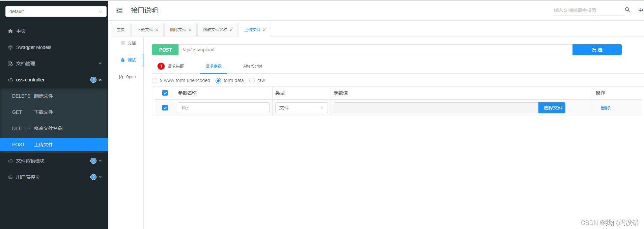Image resolution: width=644 pixels, height=229 pixels.
Task: Click the language switch 中 icon
Action: click(640, 10)
